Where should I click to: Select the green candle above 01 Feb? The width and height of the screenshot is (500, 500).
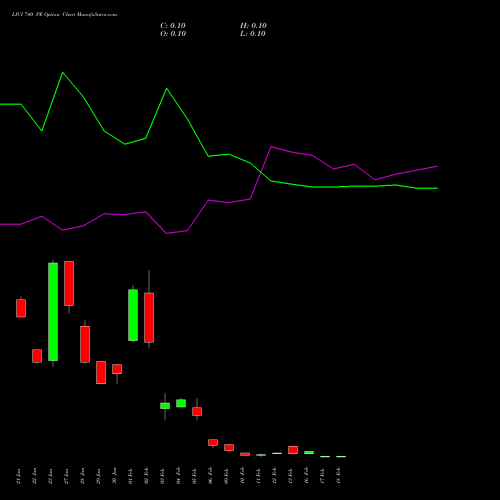(133, 315)
